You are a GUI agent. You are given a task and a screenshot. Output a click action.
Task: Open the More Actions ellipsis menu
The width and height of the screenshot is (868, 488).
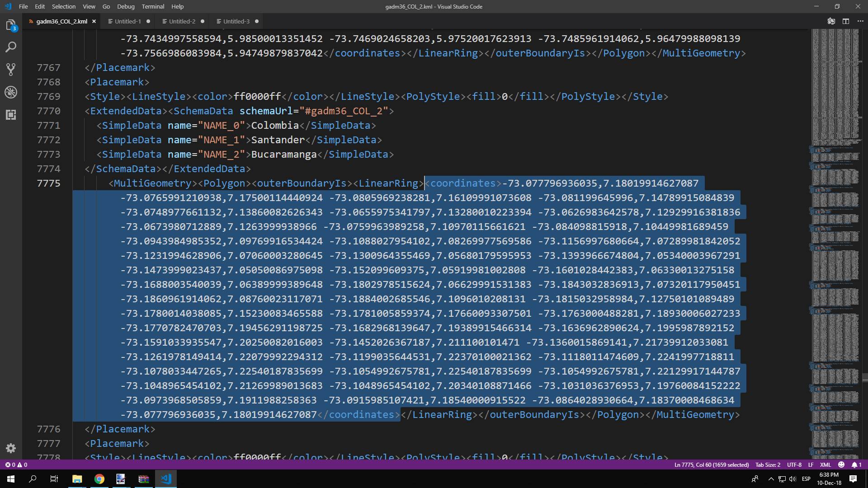(860, 21)
